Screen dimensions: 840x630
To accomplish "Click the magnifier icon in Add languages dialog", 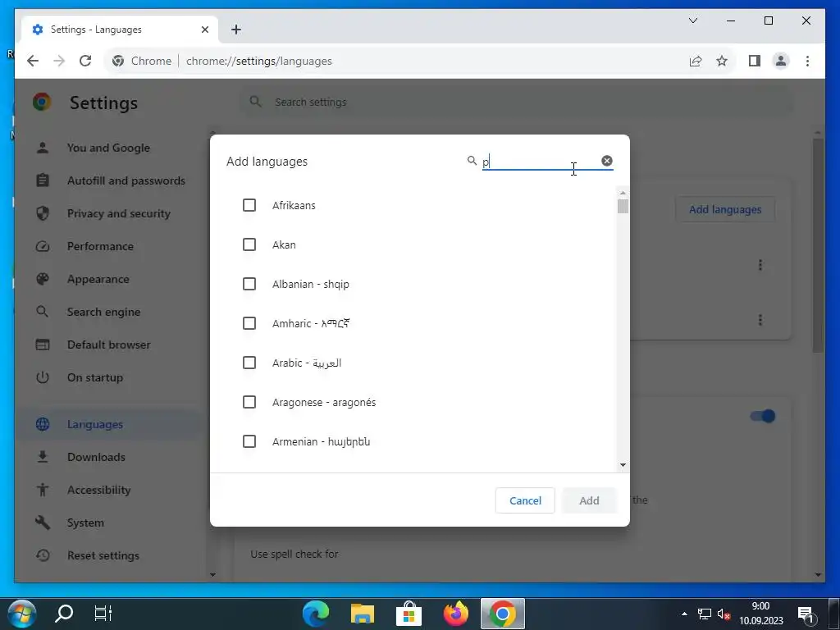I will (x=472, y=161).
